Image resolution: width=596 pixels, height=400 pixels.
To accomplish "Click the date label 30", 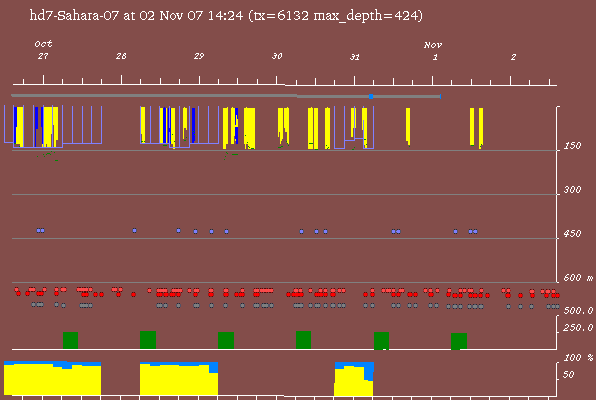I will coord(277,56).
